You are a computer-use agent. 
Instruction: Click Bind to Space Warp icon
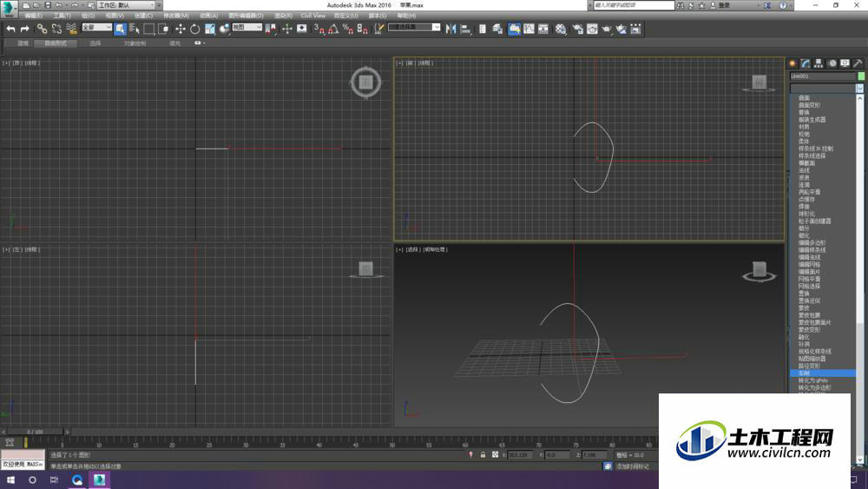(x=71, y=29)
